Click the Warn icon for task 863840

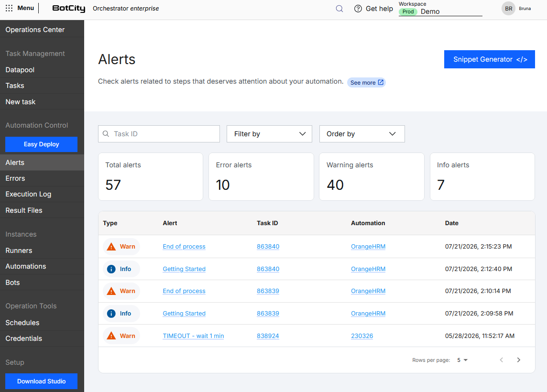point(111,247)
